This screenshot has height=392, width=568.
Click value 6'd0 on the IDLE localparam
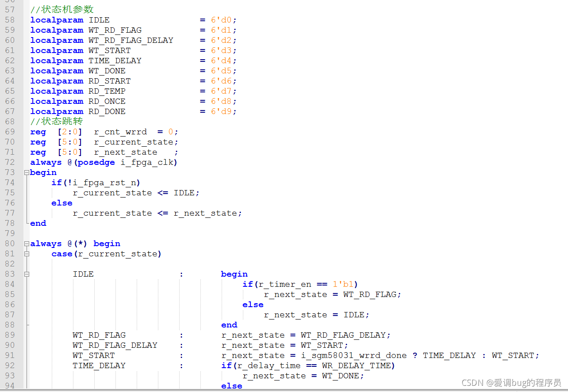[x=221, y=20]
